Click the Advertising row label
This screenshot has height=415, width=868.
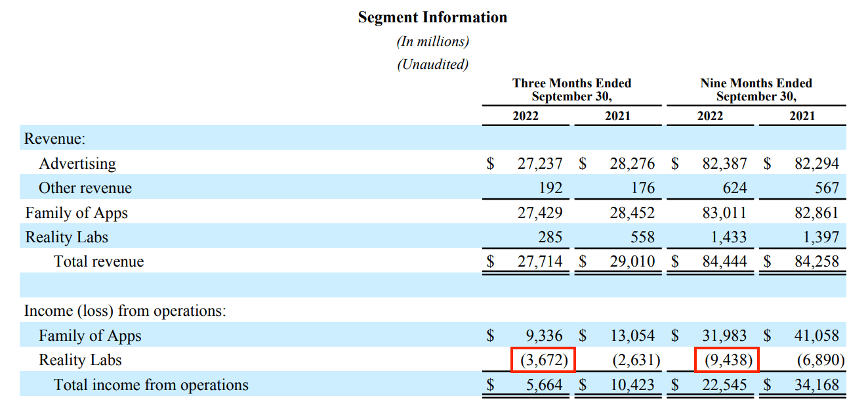77,164
